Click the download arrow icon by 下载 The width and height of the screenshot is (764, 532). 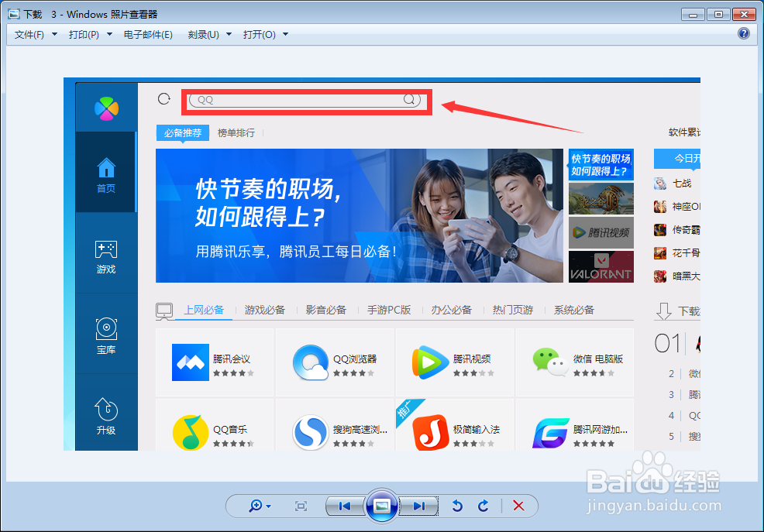663,311
